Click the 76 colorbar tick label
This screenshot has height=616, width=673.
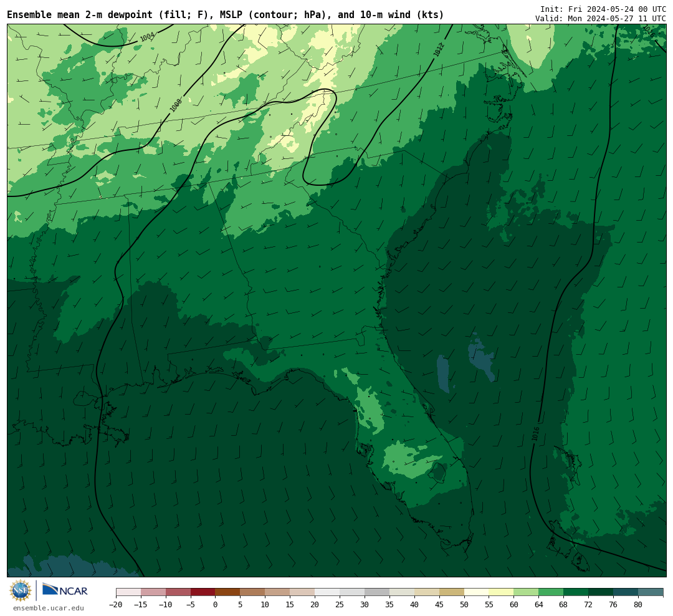[613, 604]
